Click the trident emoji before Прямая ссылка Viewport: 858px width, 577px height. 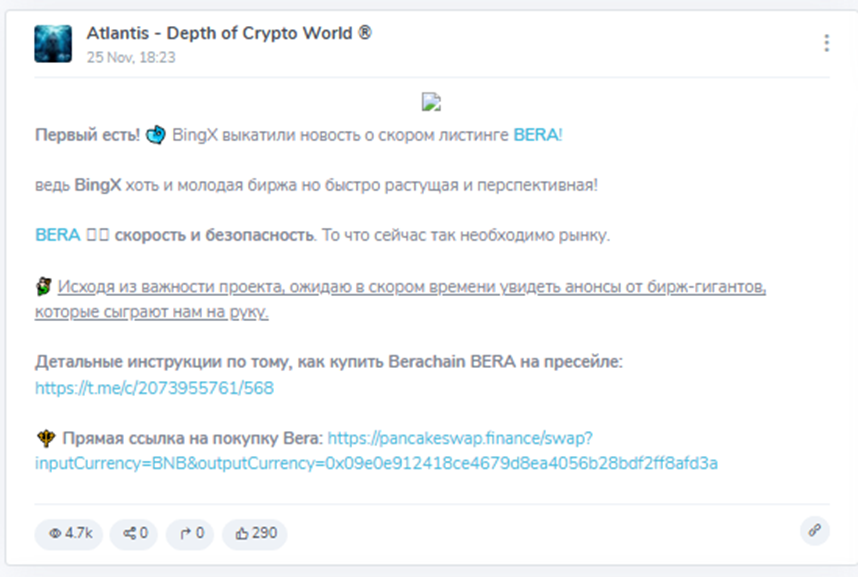(46, 438)
